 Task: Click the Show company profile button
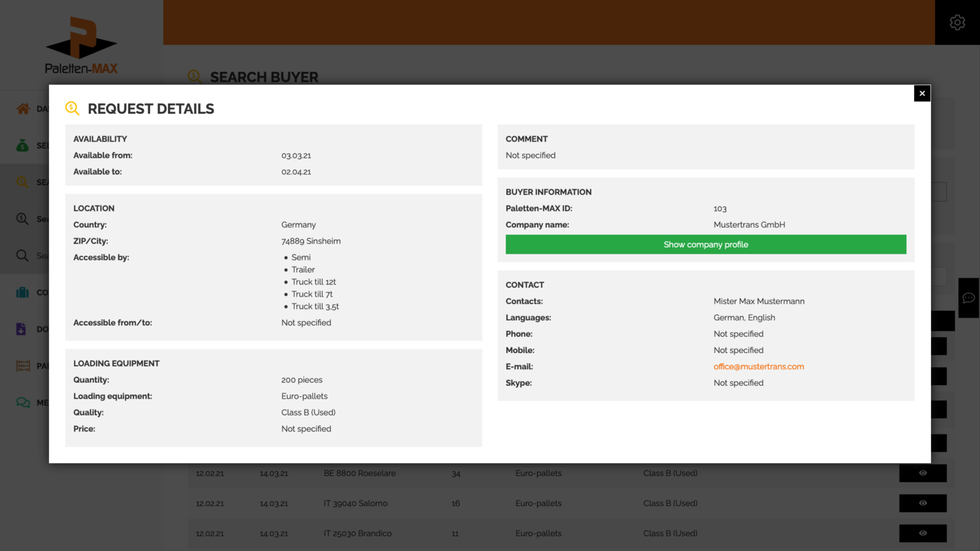(x=706, y=244)
